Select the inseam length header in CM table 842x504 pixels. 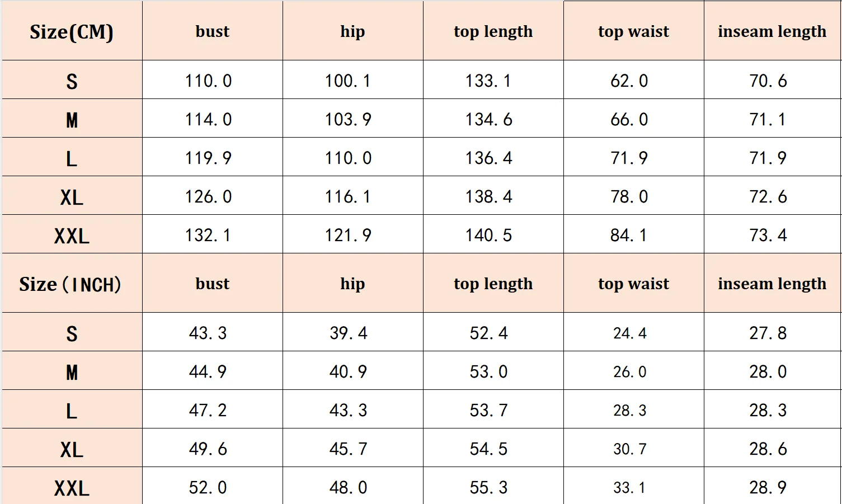[772, 31]
